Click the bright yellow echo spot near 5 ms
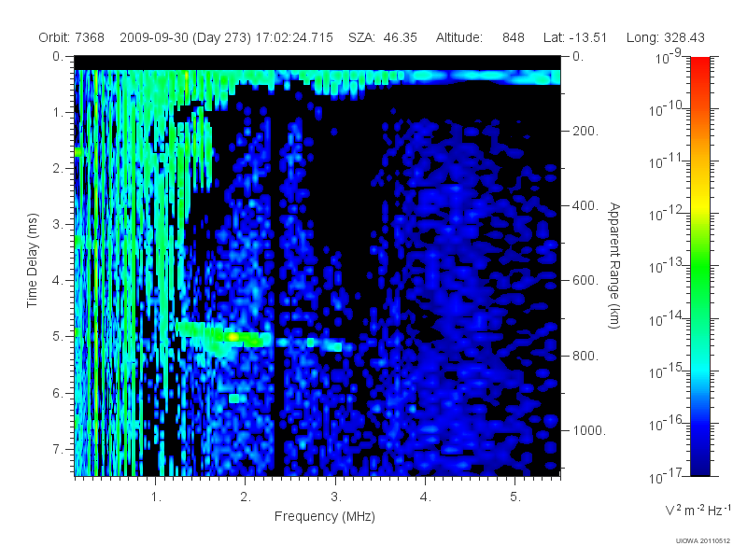747x560 pixels. click(x=233, y=337)
